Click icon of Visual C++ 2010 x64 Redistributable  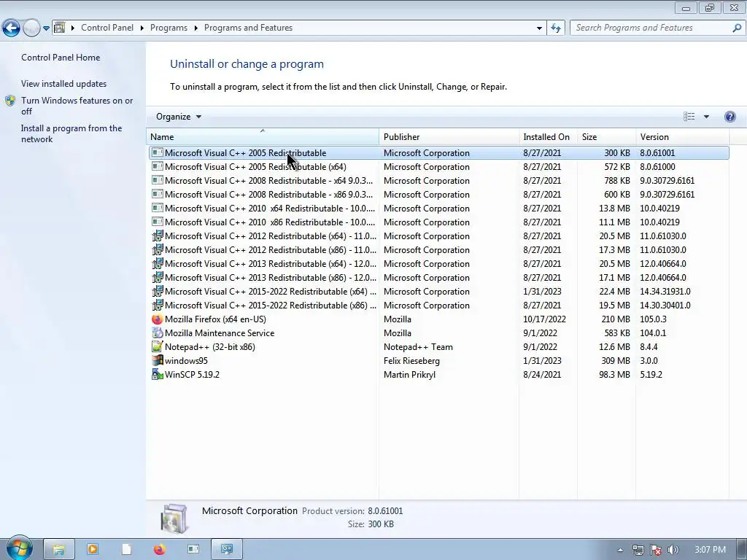(x=158, y=208)
